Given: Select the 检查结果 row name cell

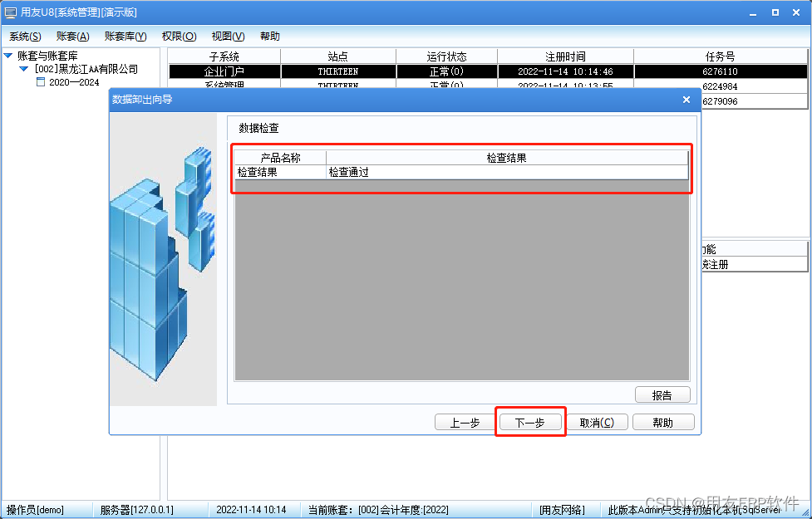Looking at the screenshot, I should (280, 173).
